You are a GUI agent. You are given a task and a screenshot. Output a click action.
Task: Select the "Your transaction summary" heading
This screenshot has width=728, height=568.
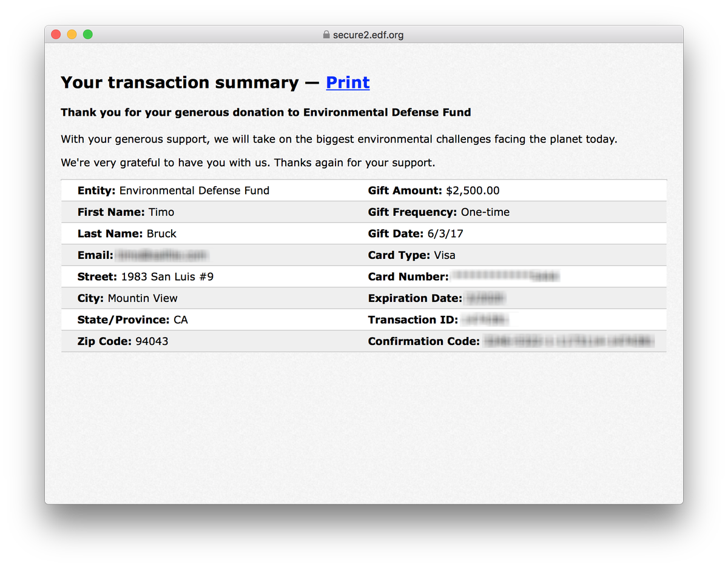pyautogui.click(x=180, y=82)
